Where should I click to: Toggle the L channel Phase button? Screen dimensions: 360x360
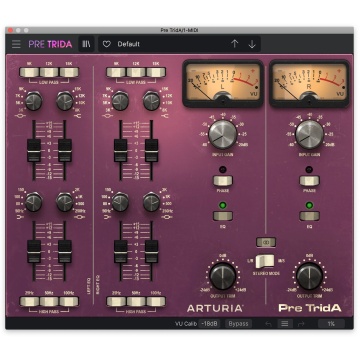(223, 181)
